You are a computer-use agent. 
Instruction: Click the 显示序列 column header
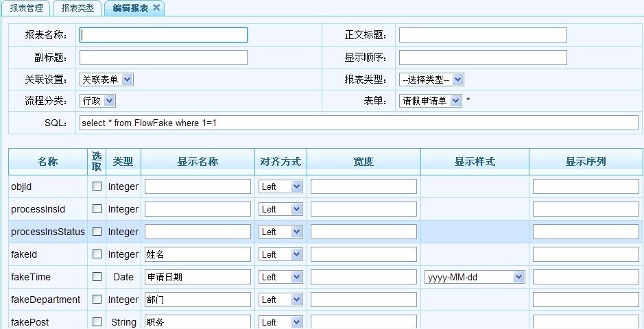tap(586, 162)
